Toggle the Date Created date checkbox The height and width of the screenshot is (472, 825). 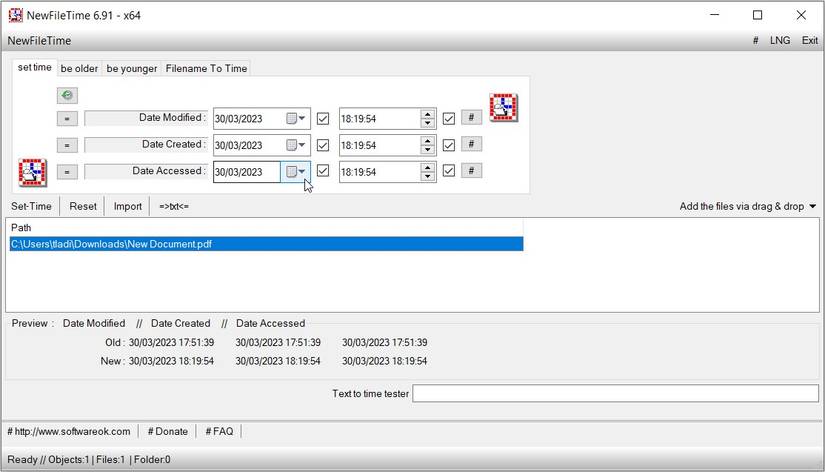coord(323,145)
